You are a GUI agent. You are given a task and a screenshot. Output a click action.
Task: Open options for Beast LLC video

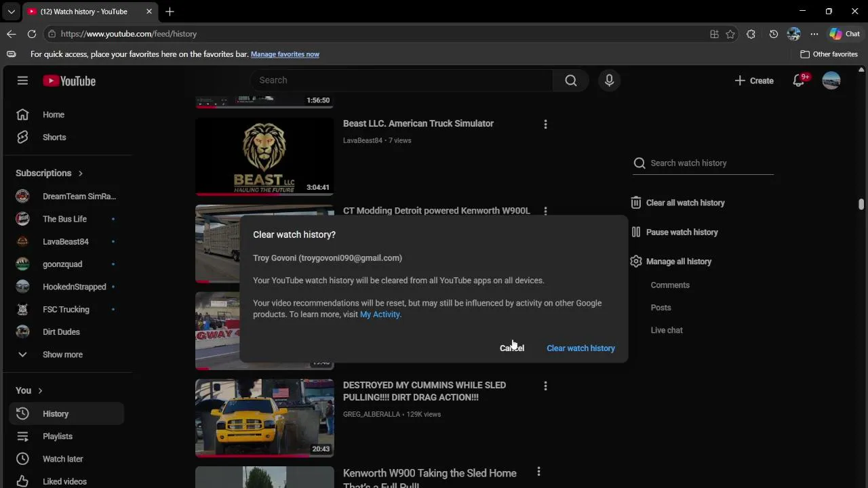545,124
